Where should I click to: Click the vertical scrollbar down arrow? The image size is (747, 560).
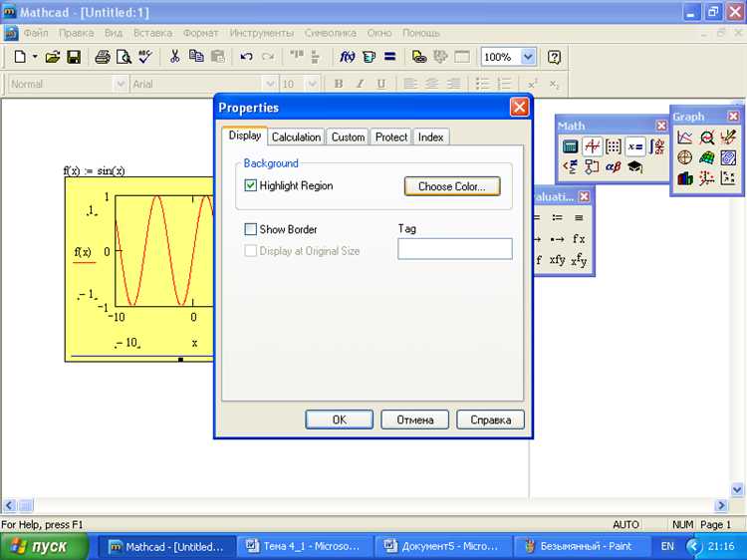[737, 489]
